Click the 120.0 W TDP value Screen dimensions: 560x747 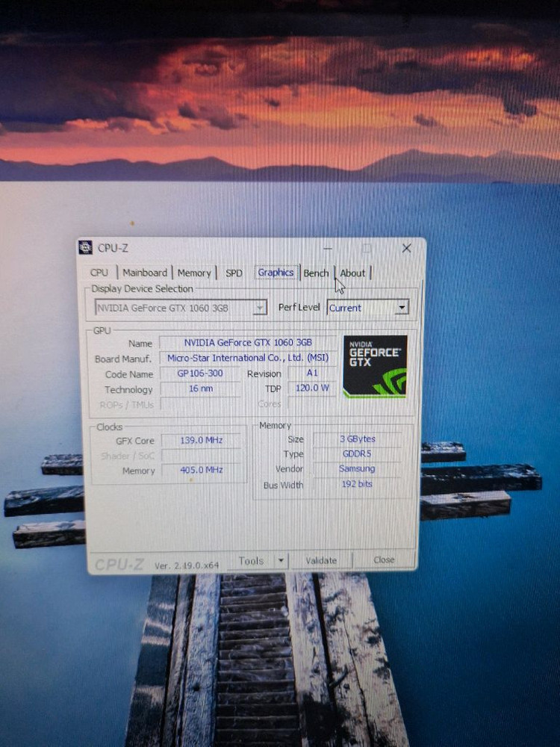point(312,388)
